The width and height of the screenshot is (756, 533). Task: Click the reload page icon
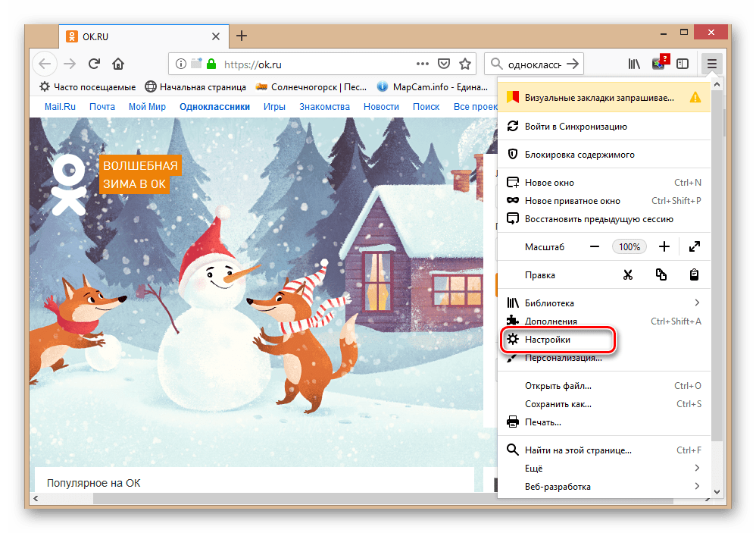94,64
